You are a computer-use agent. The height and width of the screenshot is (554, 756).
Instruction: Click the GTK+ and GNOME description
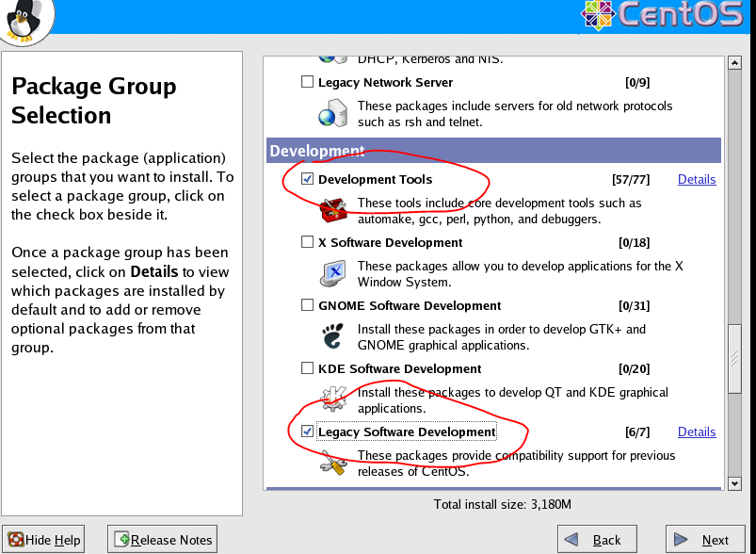click(x=502, y=337)
